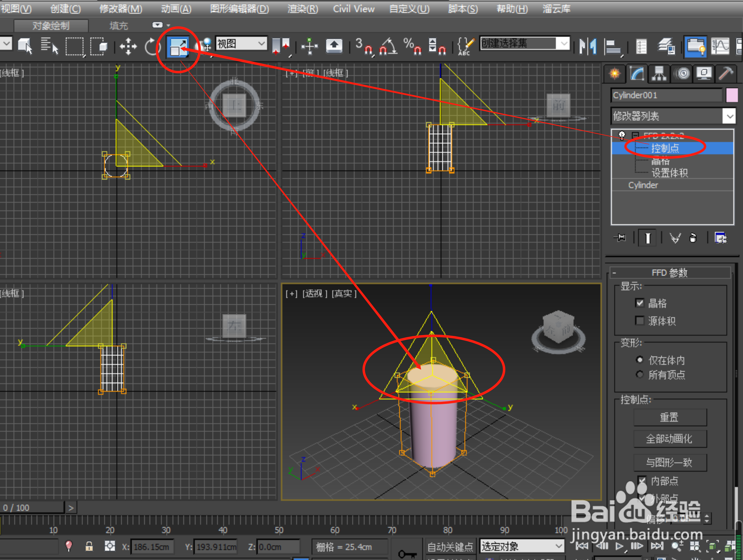This screenshot has width=743, height=560.
Task: Toggle the Percent Snap icon
Action: coord(412,47)
